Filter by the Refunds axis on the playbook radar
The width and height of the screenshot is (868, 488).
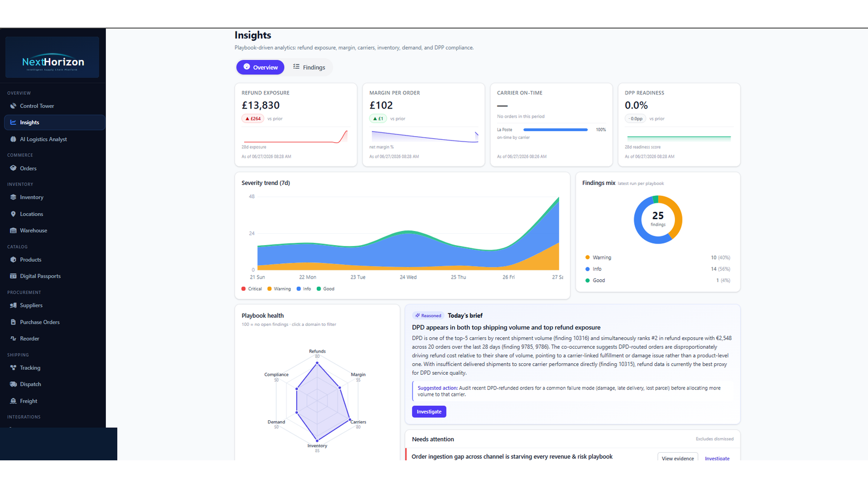(x=317, y=351)
